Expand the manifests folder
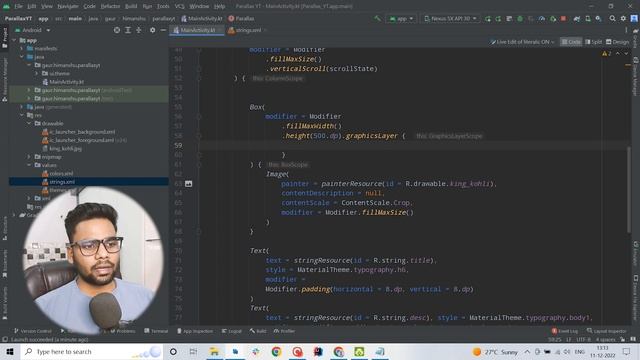Image resolution: width=640 pixels, height=360 pixels. [22, 49]
